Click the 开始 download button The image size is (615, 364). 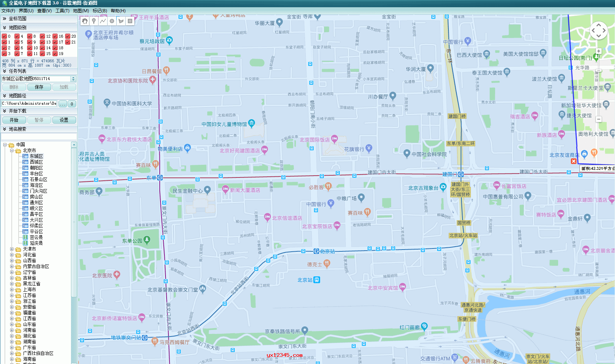click(x=14, y=120)
